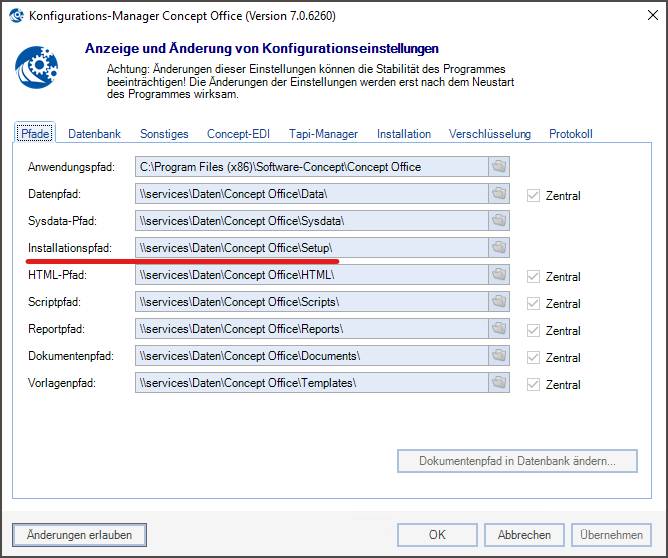The image size is (668, 558).
Task: Click into the Dokumentenpfad field
Action: coord(311,356)
